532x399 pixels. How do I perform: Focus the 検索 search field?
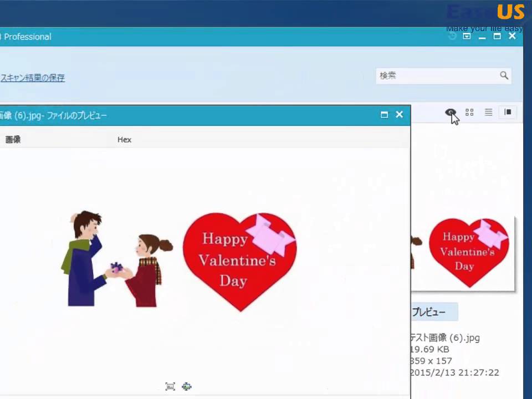point(443,76)
